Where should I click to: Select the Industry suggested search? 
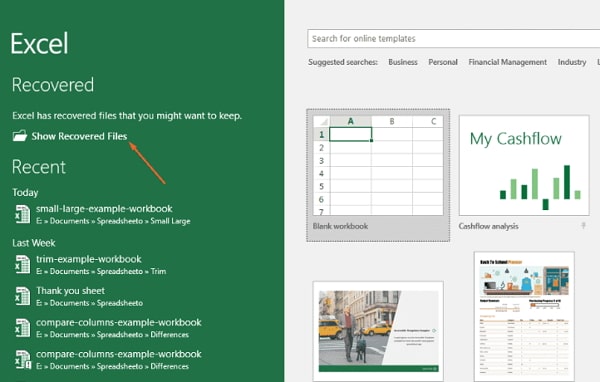[572, 62]
